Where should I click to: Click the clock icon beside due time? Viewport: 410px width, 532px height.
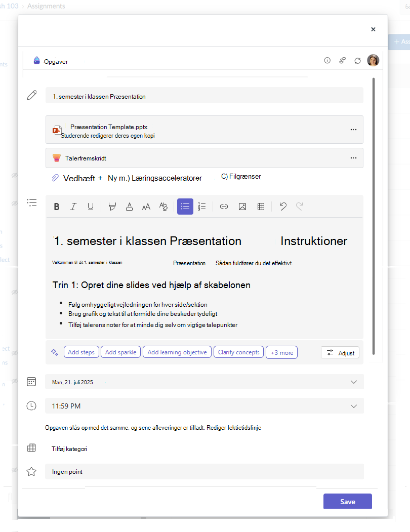click(31, 406)
